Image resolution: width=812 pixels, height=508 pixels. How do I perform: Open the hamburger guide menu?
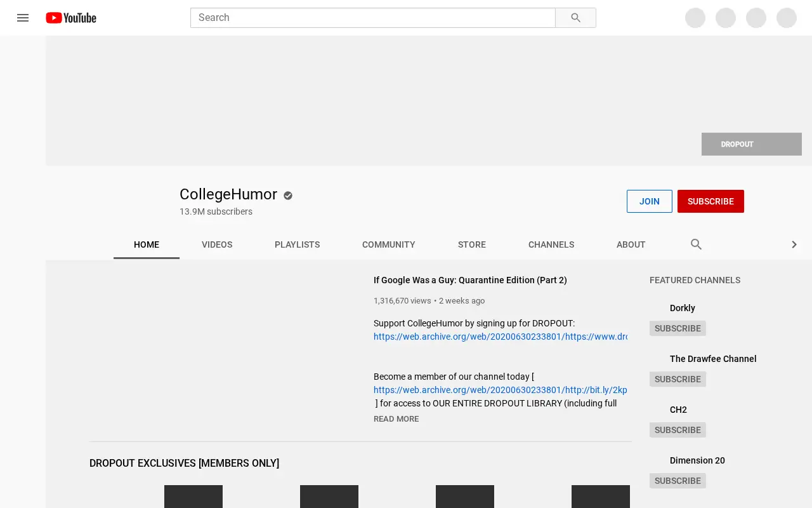click(x=23, y=18)
